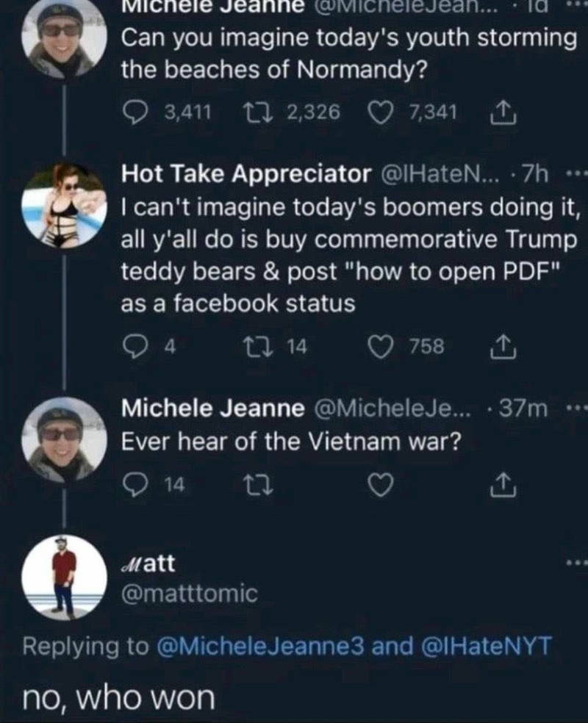Open replies on the Vietnam war tweet

coord(135,485)
